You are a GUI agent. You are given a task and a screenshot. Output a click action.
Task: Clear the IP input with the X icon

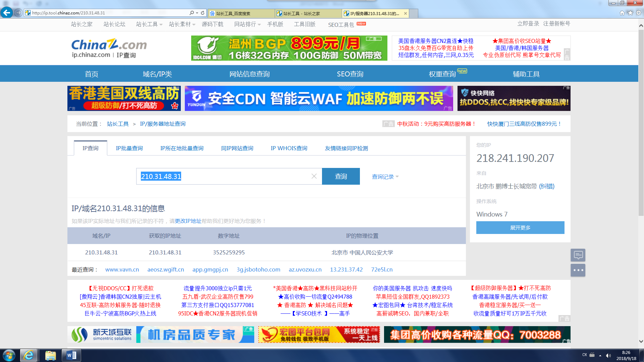click(314, 176)
